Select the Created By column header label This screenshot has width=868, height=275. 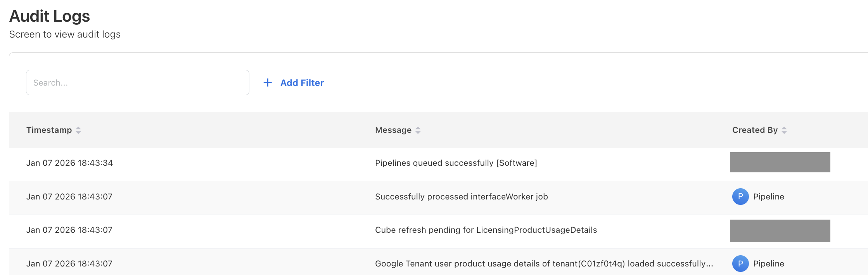point(754,130)
